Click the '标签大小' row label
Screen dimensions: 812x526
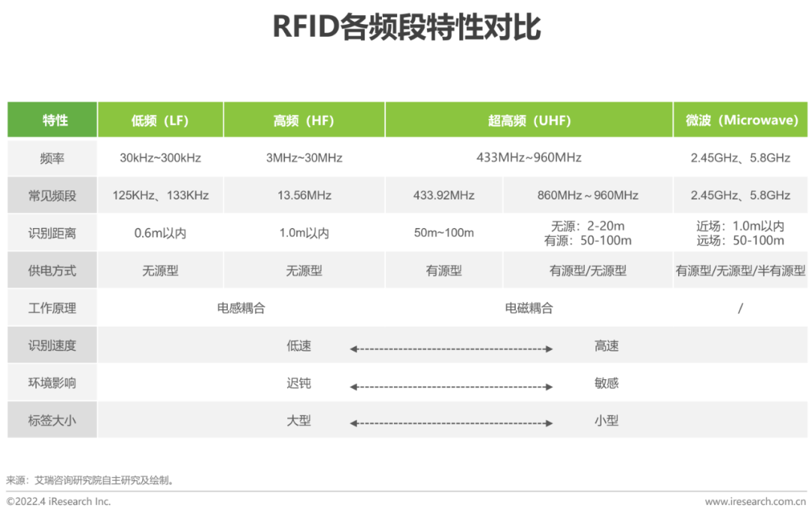coord(53,421)
